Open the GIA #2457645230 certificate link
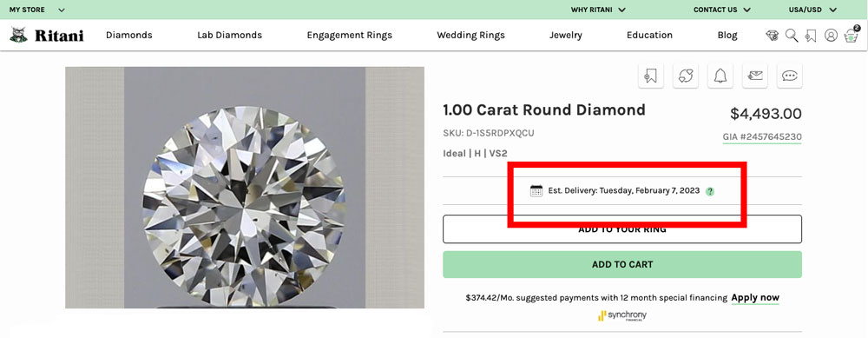Viewport: 868px width, 338px height. (x=762, y=137)
